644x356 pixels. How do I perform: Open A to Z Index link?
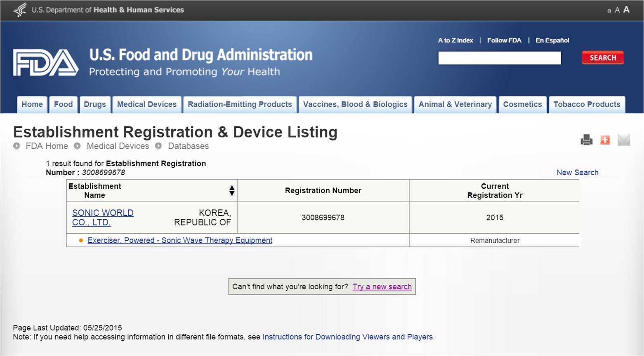click(455, 40)
